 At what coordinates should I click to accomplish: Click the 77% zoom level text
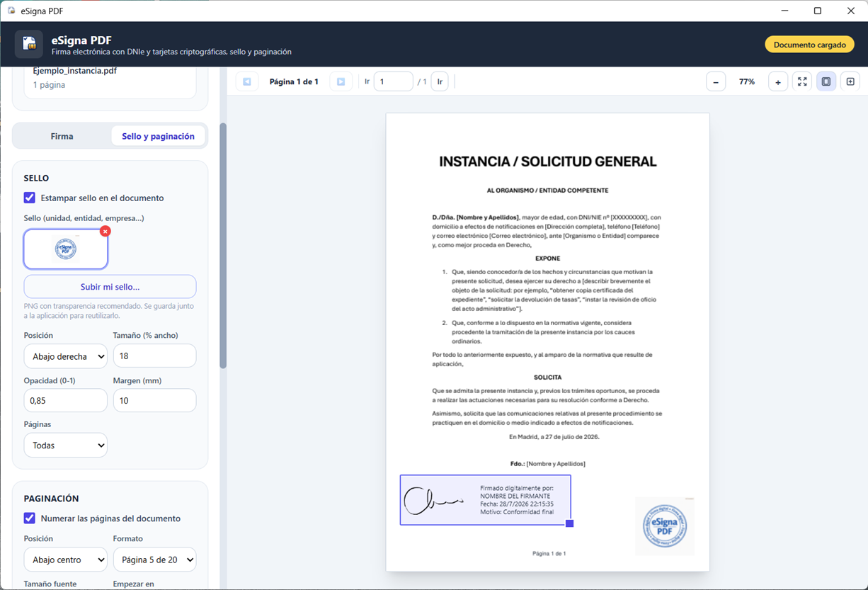[747, 82]
